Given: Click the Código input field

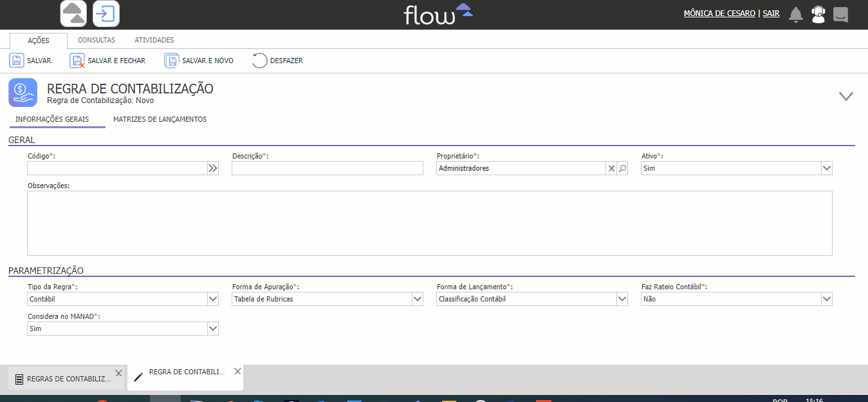Looking at the screenshot, I should tap(117, 168).
